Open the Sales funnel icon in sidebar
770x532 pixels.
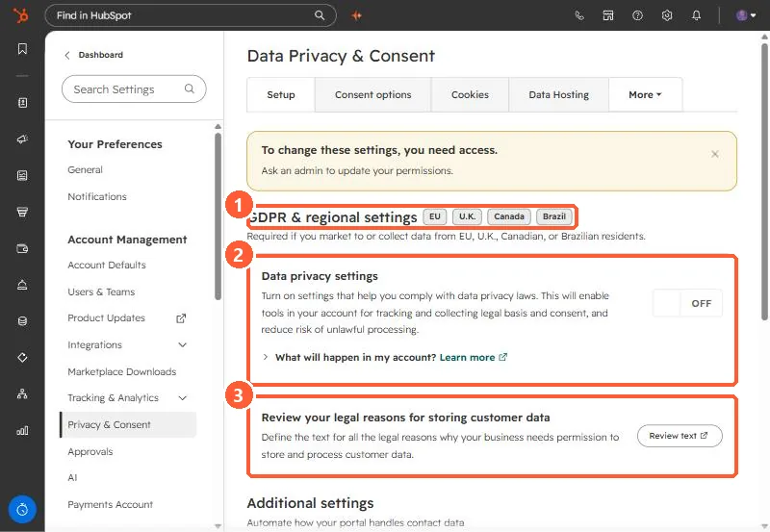22,212
